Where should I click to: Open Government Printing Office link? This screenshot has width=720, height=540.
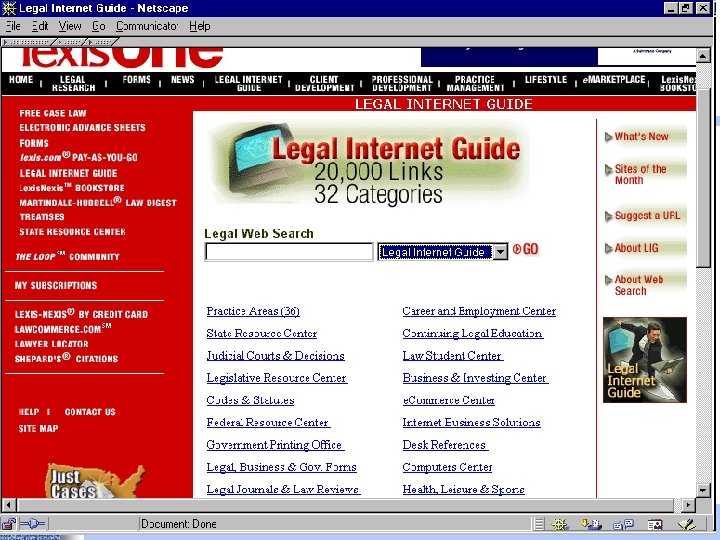[x=275, y=445]
